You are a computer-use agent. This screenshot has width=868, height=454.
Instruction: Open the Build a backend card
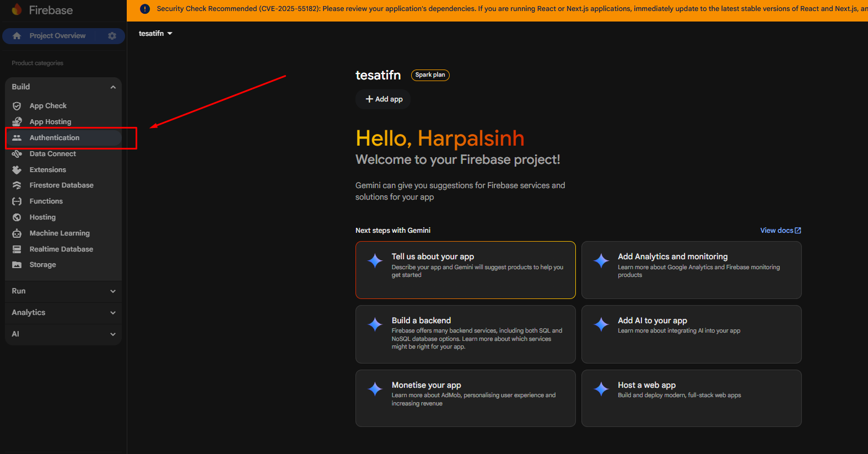click(x=466, y=334)
